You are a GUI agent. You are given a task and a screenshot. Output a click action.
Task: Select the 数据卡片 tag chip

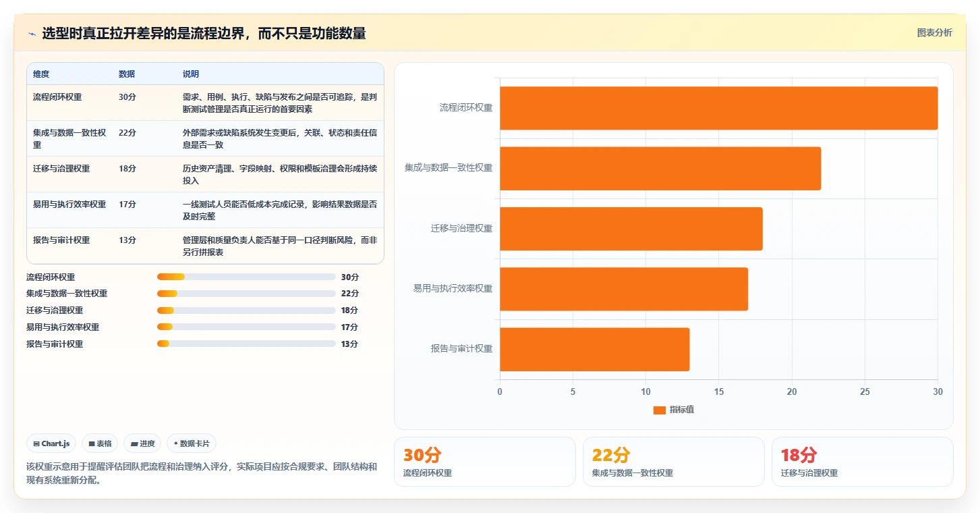[x=192, y=443]
